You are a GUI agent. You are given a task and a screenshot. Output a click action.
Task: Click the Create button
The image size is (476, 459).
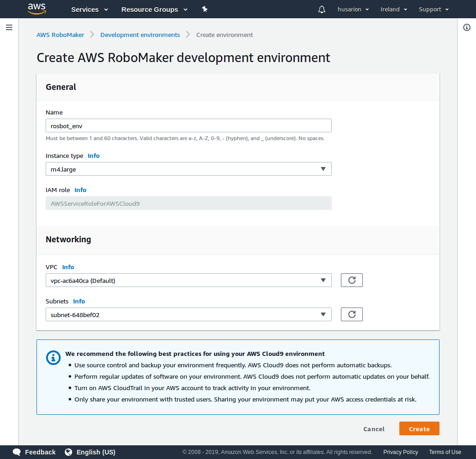(419, 428)
